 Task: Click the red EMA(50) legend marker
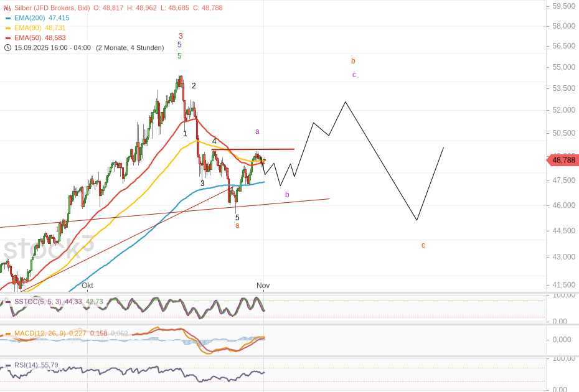(7, 38)
